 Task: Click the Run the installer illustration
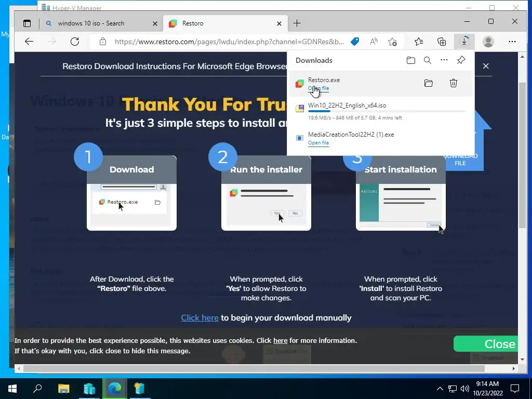pyautogui.click(x=266, y=193)
